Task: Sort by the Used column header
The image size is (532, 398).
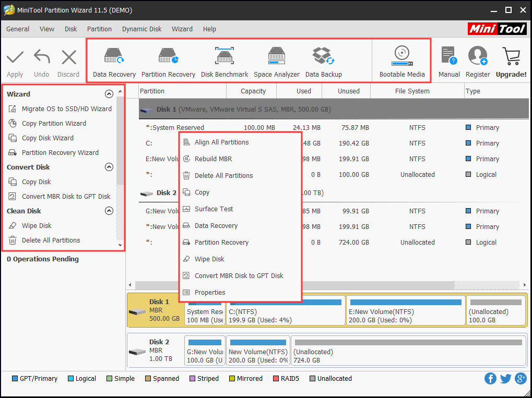Action: click(299, 91)
